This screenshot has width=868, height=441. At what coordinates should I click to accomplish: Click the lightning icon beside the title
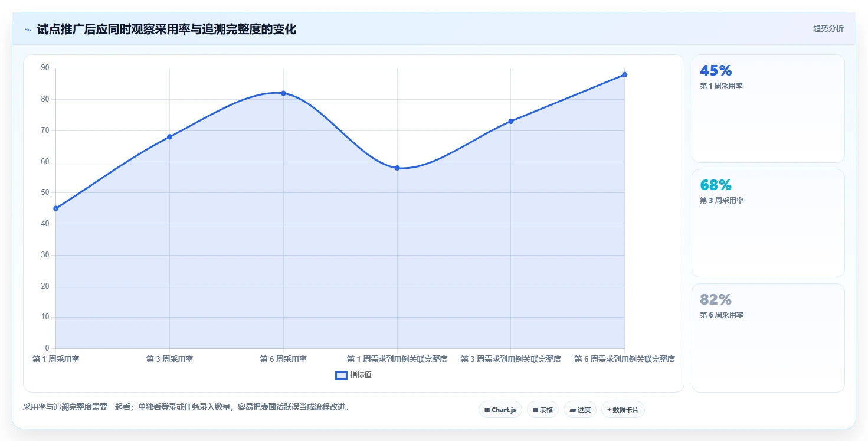[x=28, y=30]
